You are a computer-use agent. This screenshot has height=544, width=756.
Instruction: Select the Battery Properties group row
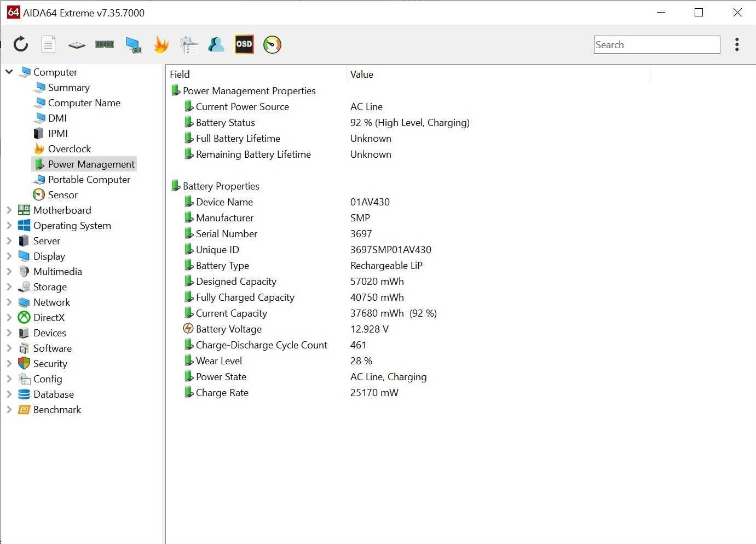221,186
